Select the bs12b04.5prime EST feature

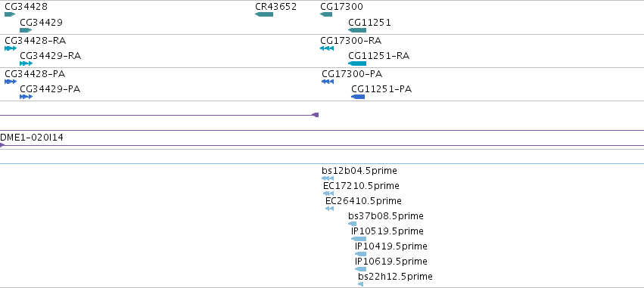(328, 178)
